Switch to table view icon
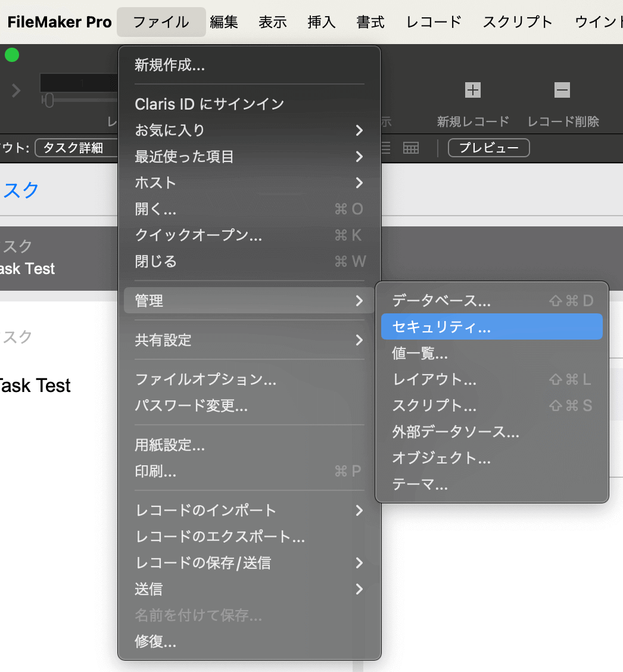 [x=410, y=148]
